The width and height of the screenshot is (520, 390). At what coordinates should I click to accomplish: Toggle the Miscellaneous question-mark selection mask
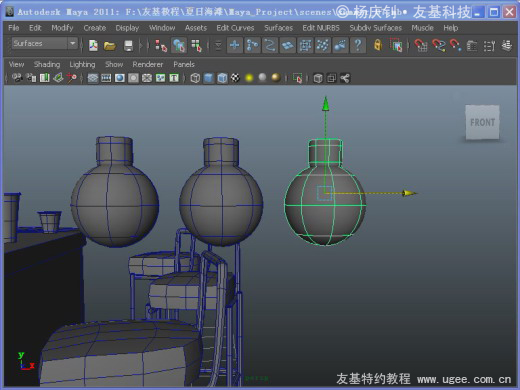coord(358,45)
